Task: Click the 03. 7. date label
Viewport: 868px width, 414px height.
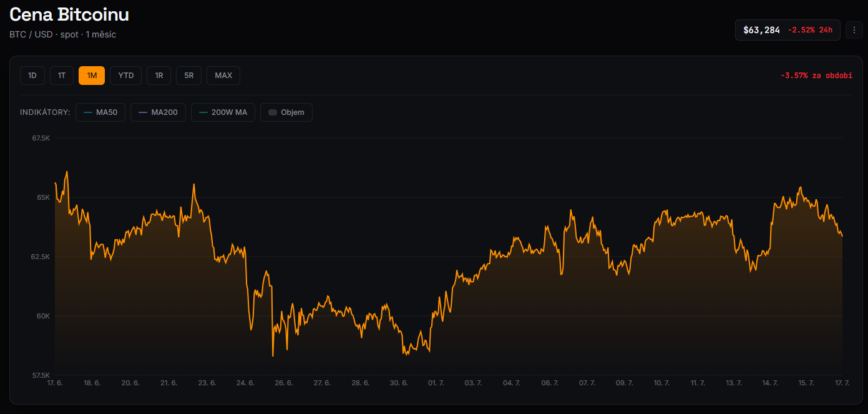Action: (474, 383)
